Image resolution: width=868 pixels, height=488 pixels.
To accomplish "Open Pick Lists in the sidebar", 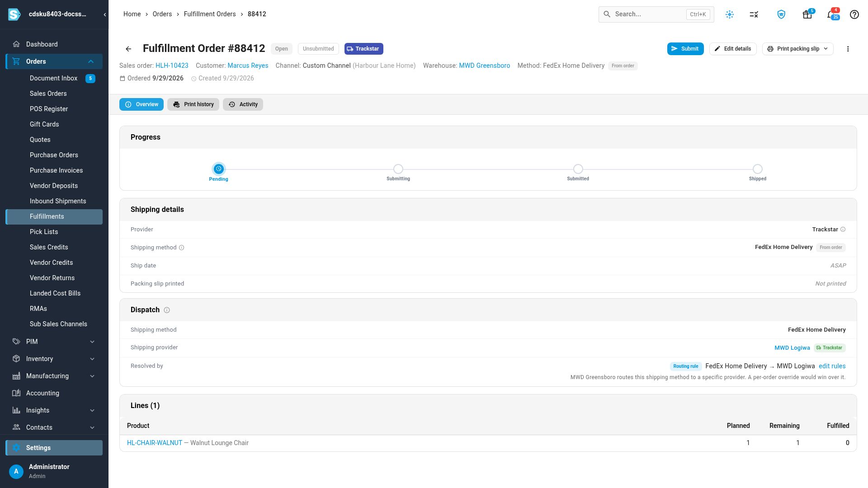I will (54, 232).
